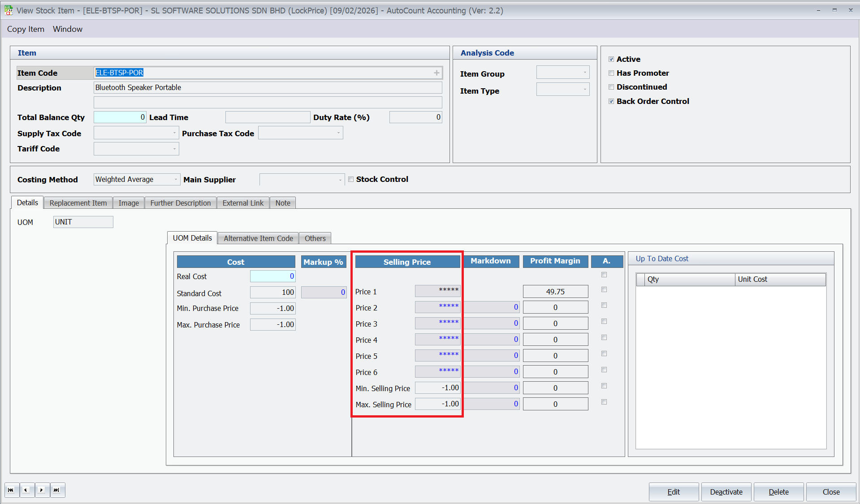This screenshot has height=504, width=860.
Task: Open the Costing Method dropdown
Action: (175, 180)
